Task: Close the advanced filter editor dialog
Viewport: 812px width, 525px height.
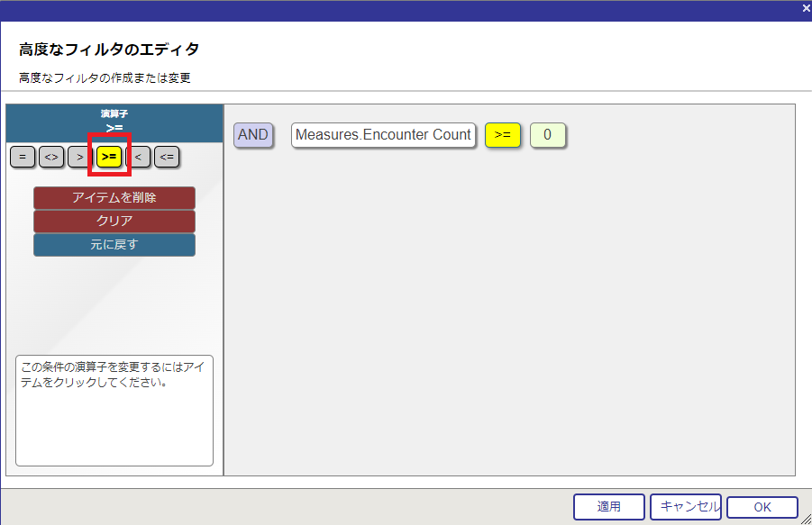Action: click(806, 8)
